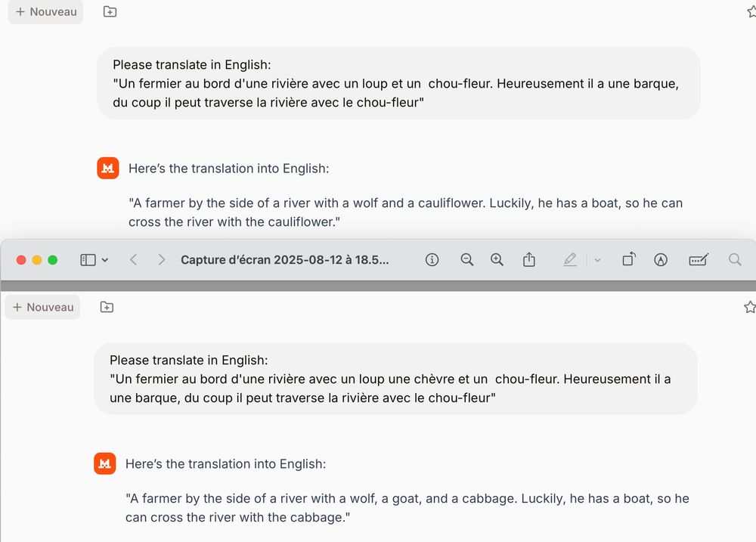Viewport: 756px width, 542px height.
Task: Search within the document
Action: [x=734, y=259]
